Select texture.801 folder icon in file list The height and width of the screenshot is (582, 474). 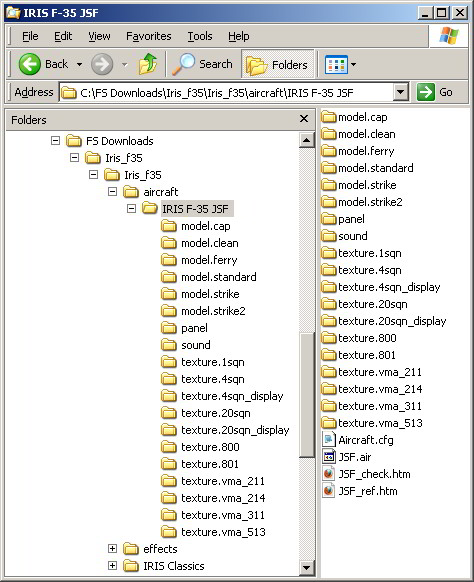(328, 355)
